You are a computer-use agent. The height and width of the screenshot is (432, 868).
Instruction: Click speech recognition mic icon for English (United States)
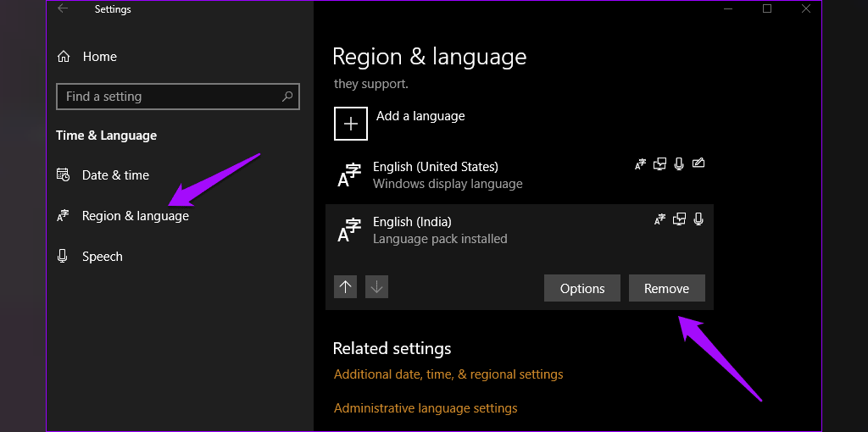coord(679,163)
